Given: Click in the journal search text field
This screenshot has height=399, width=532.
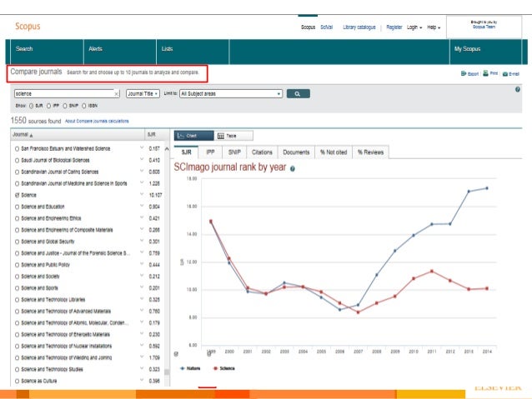Looking at the screenshot, I should 63,94.
